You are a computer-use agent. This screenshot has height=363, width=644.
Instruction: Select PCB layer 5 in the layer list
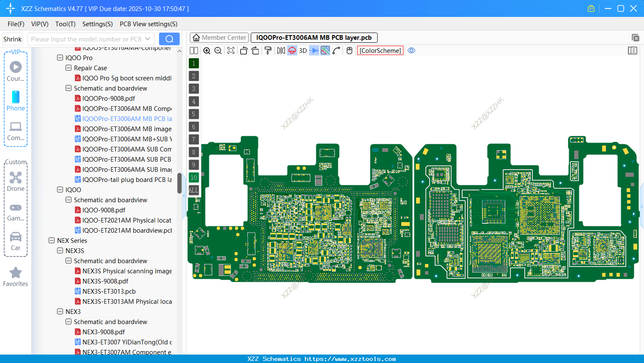point(194,114)
